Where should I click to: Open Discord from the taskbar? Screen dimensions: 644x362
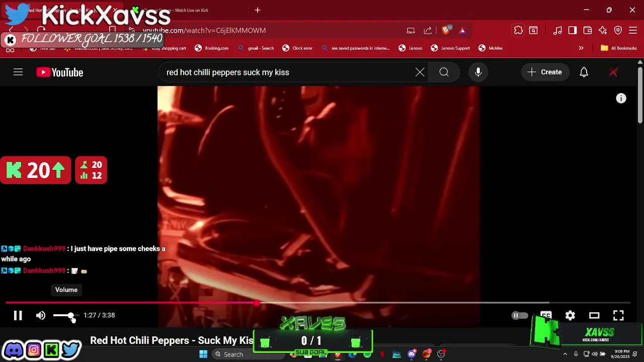click(x=412, y=354)
